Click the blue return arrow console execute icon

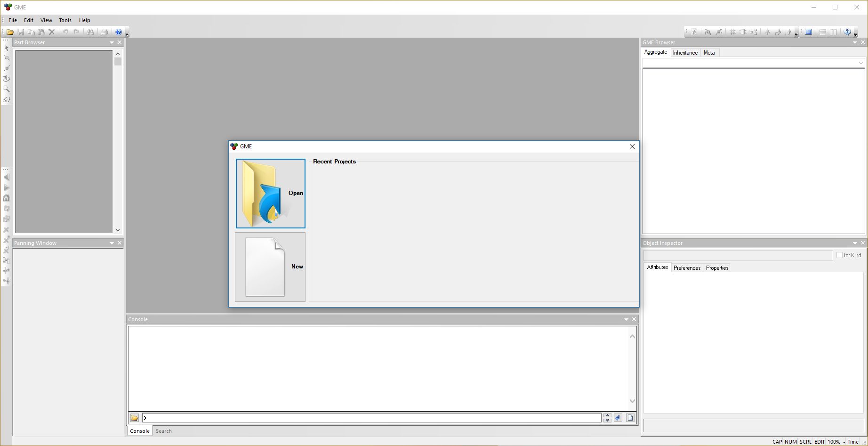pyautogui.click(x=618, y=418)
